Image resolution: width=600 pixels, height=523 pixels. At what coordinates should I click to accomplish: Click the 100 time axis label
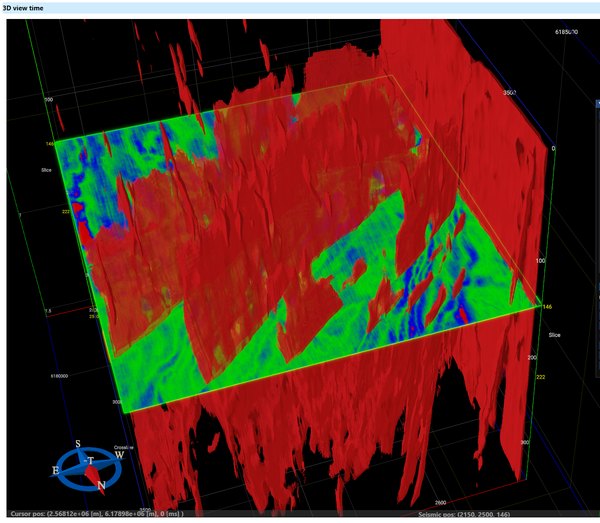tap(540, 261)
